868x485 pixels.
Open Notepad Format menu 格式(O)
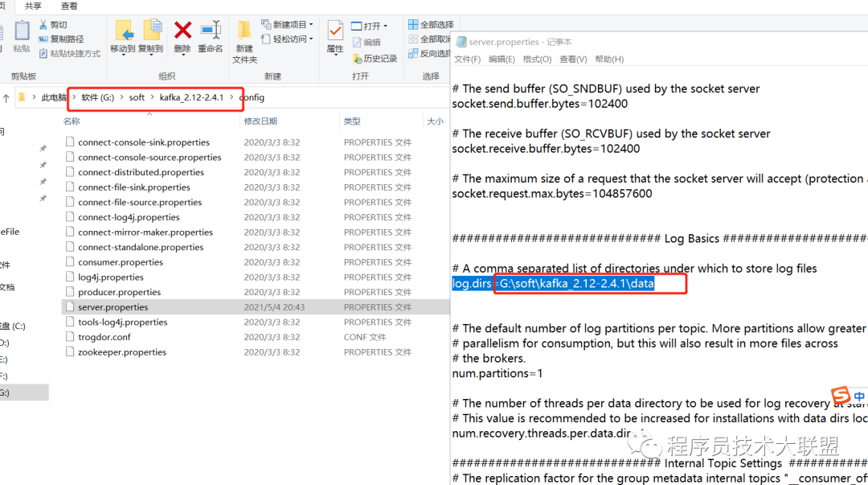click(x=537, y=60)
